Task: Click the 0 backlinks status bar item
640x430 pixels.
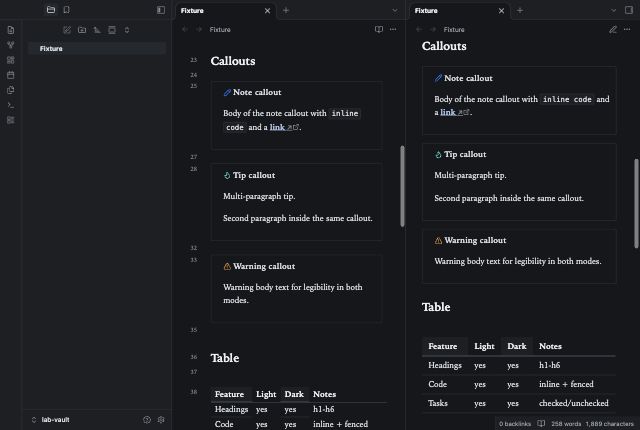Action: coord(515,424)
